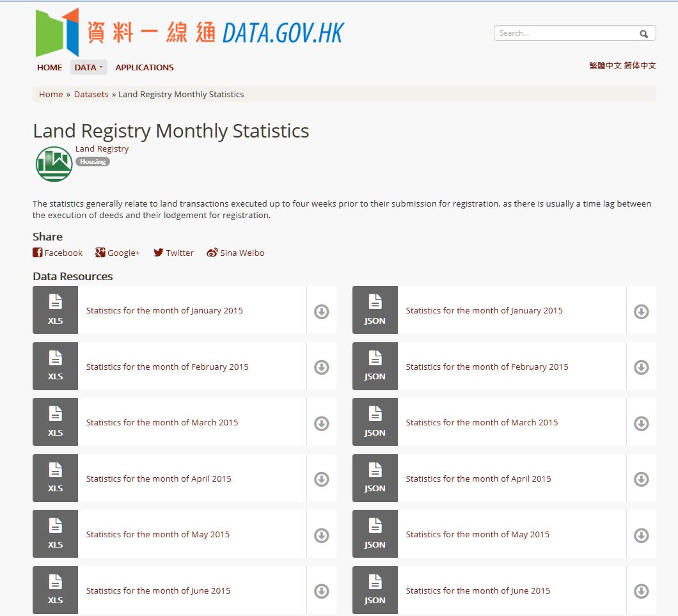Download the February 2015 JSON file
Screen dimensions: 678x616
(641, 367)
